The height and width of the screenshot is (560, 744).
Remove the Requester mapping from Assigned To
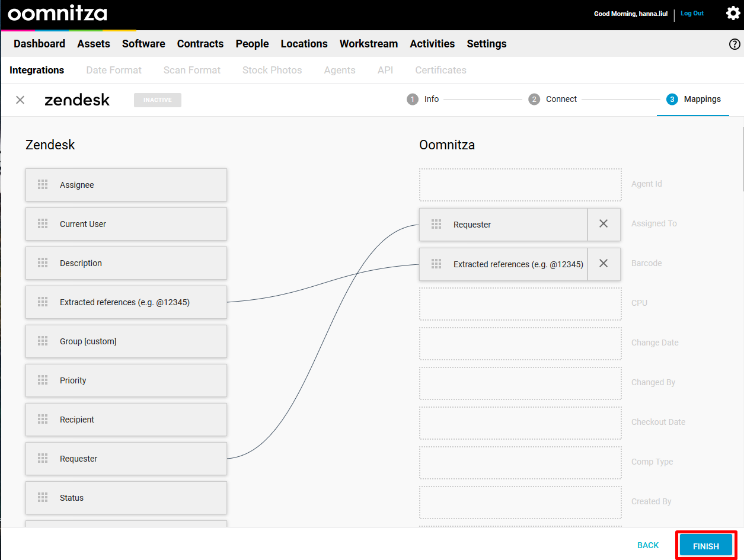[x=603, y=224]
